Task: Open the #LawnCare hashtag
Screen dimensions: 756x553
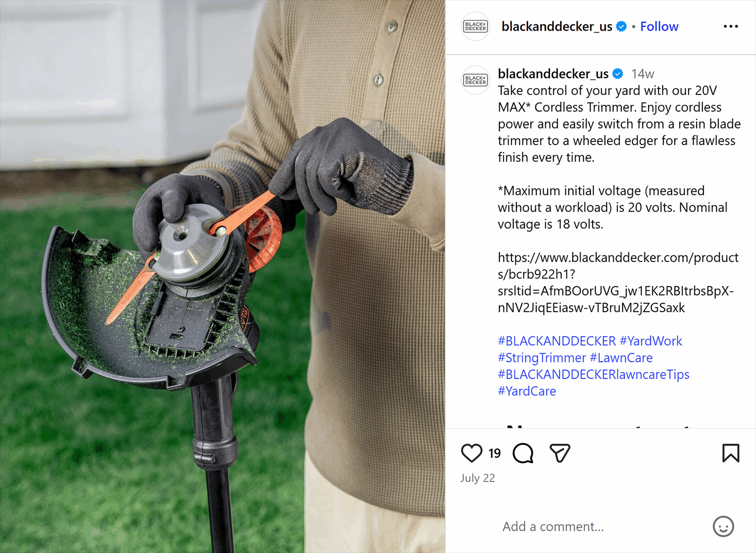Action: pos(621,357)
